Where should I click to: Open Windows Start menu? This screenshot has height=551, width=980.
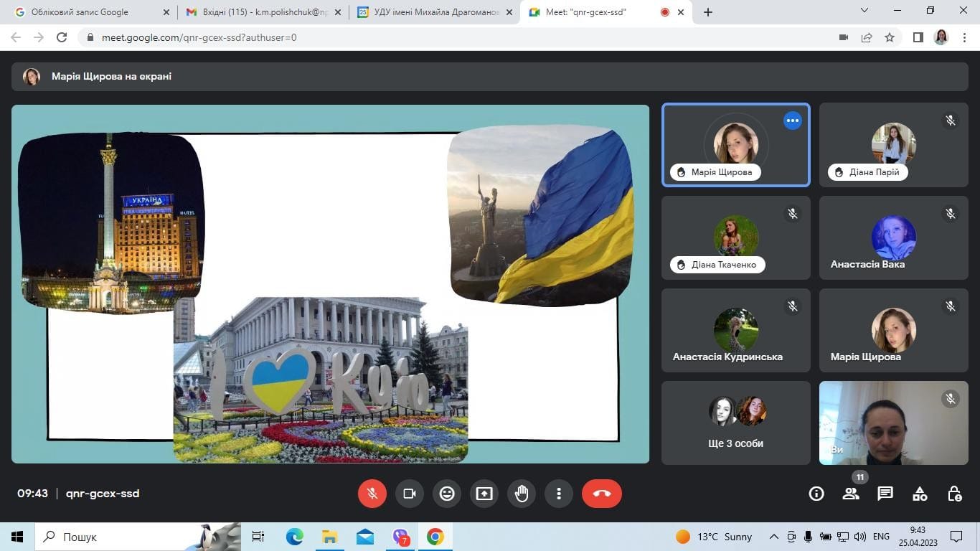pos(17,537)
